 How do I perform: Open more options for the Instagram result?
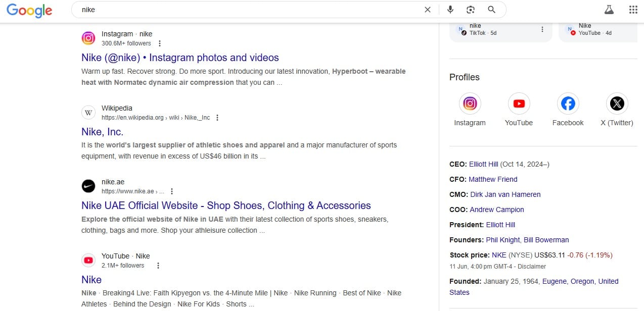tap(160, 43)
